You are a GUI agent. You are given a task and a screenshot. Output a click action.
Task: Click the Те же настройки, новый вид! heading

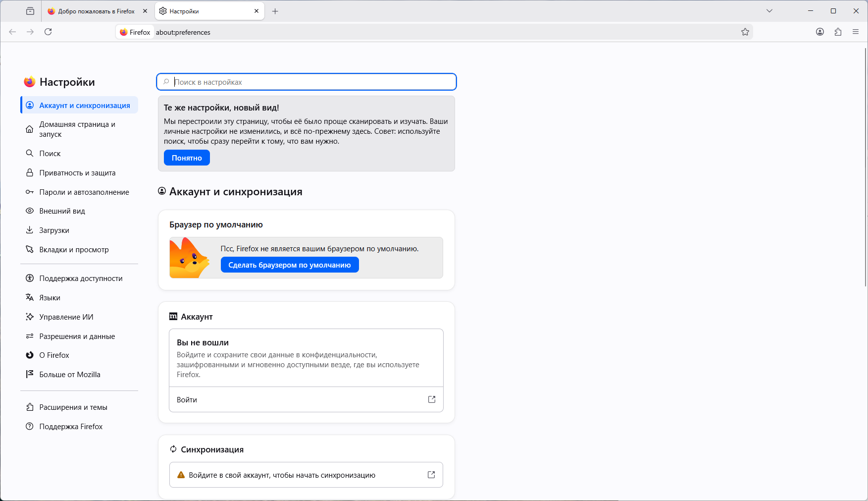click(x=221, y=108)
